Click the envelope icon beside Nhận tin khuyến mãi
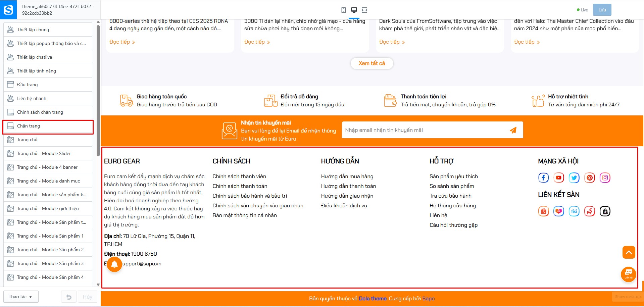 230,131
